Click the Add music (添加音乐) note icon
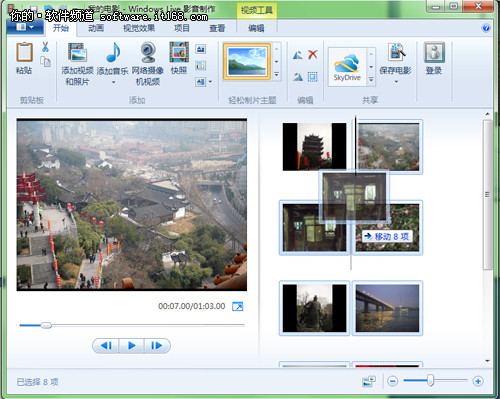Viewport: 500px width, 399px height. click(113, 53)
